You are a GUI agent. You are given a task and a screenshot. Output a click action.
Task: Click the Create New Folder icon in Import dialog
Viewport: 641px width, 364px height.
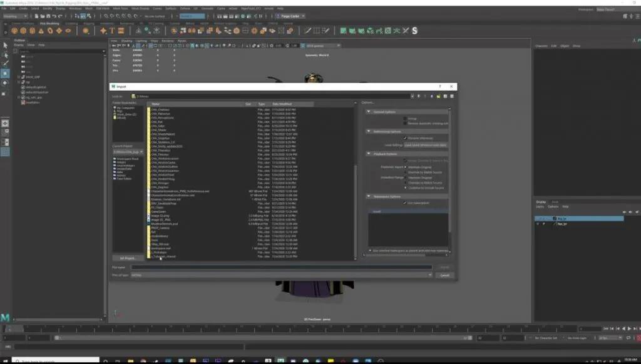[438, 96]
